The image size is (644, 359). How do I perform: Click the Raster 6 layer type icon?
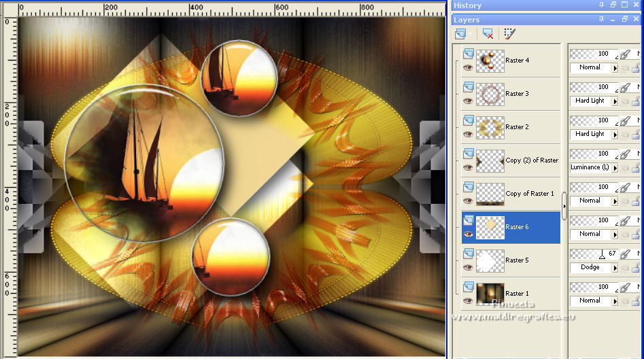pyautogui.click(x=469, y=220)
